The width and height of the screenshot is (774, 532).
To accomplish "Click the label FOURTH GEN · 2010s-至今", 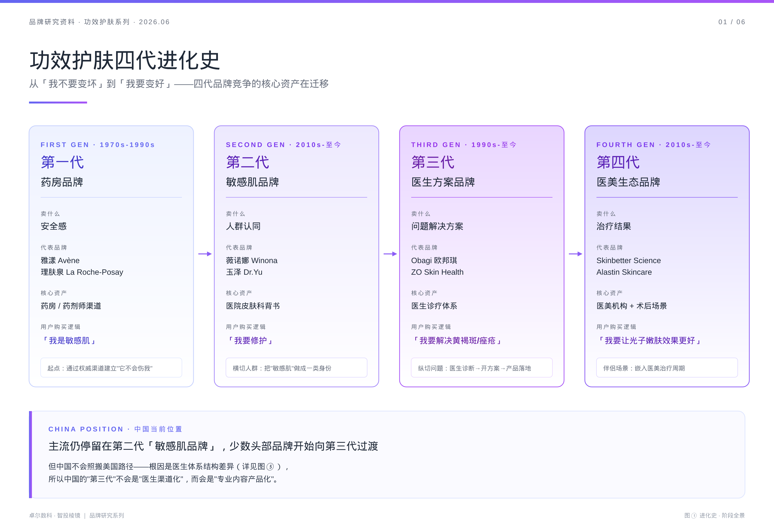I will click(x=654, y=145).
